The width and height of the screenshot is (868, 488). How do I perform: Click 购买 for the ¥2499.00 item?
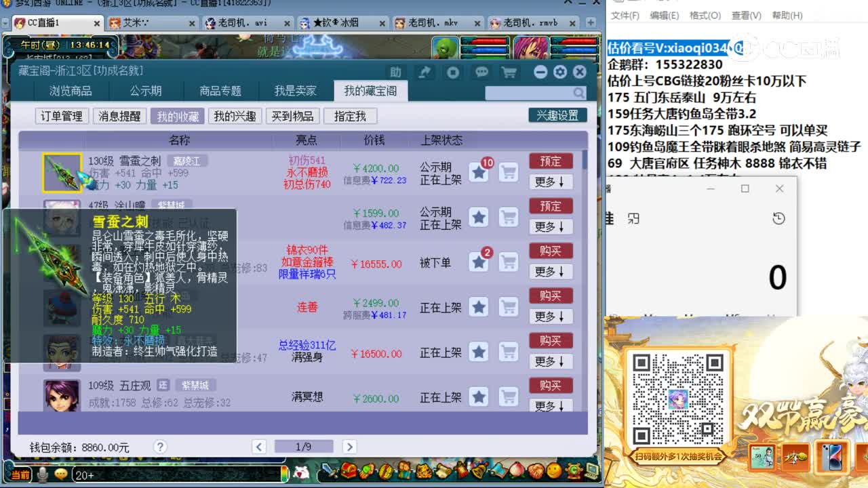(551, 296)
